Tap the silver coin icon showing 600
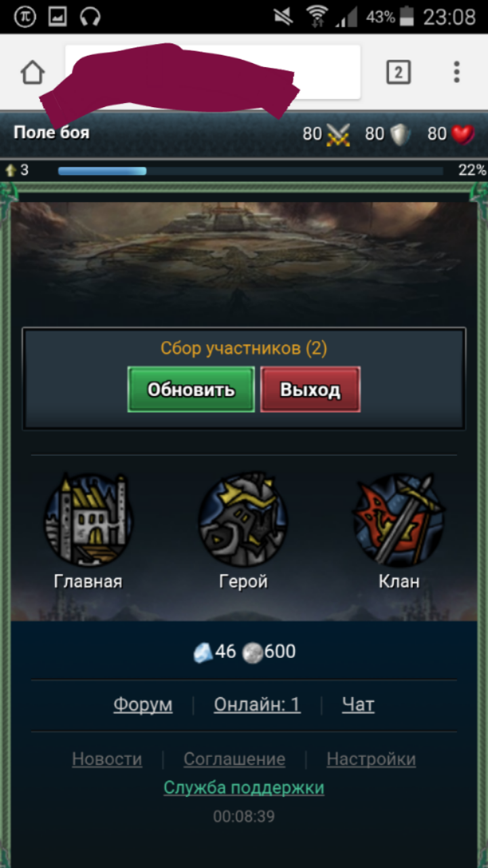Image resolution: width=488 pixels, height=868 pixels. 252,653
